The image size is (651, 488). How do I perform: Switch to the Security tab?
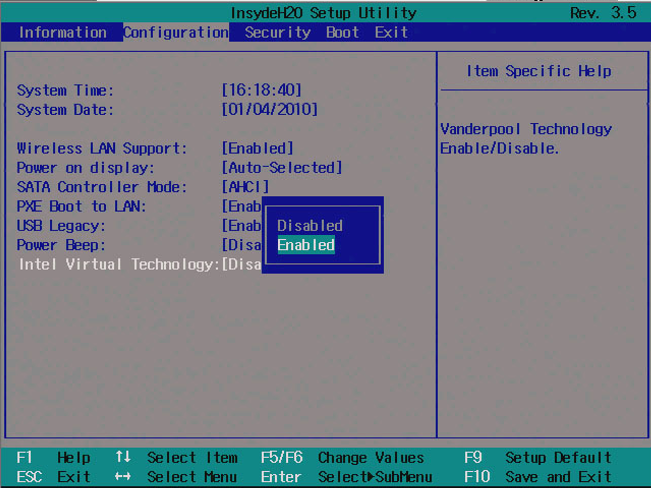coord(277,32)
